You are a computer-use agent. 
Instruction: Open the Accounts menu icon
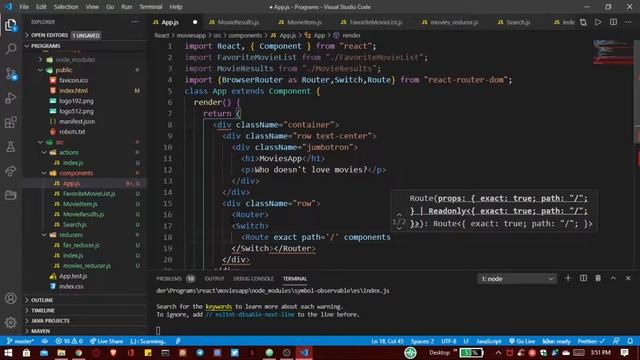coord(11,298)
